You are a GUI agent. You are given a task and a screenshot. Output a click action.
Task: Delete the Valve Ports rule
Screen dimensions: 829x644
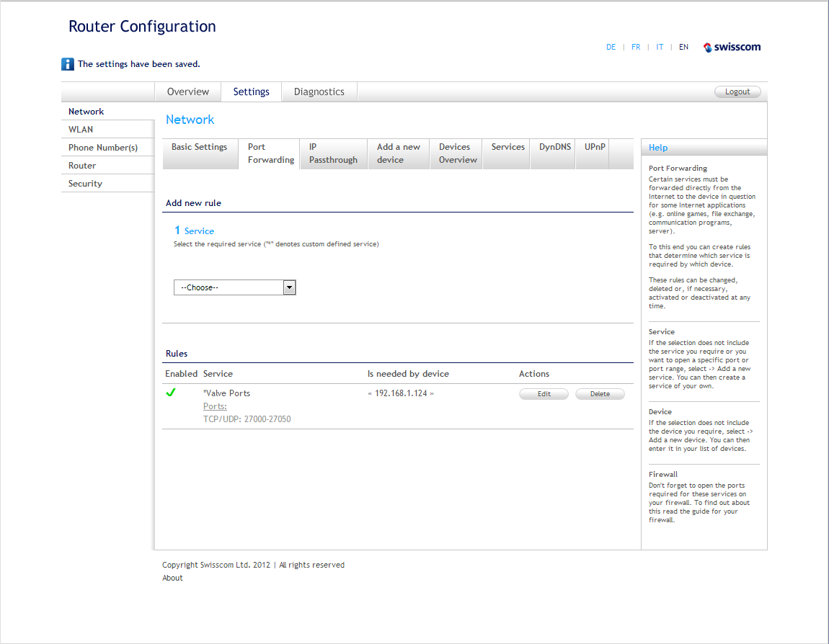tap(600, 394)
